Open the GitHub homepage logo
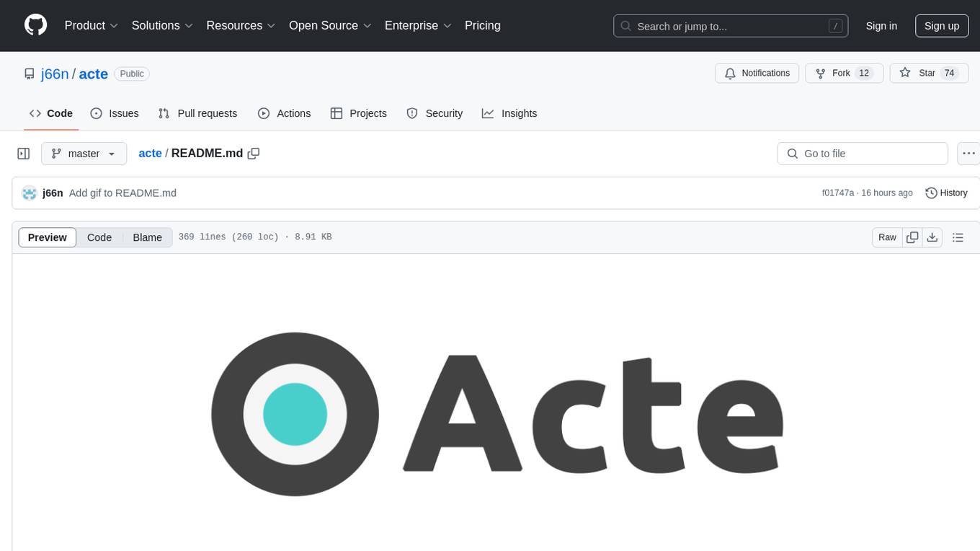Screen dimensions: 980x551 click(36, 25)
